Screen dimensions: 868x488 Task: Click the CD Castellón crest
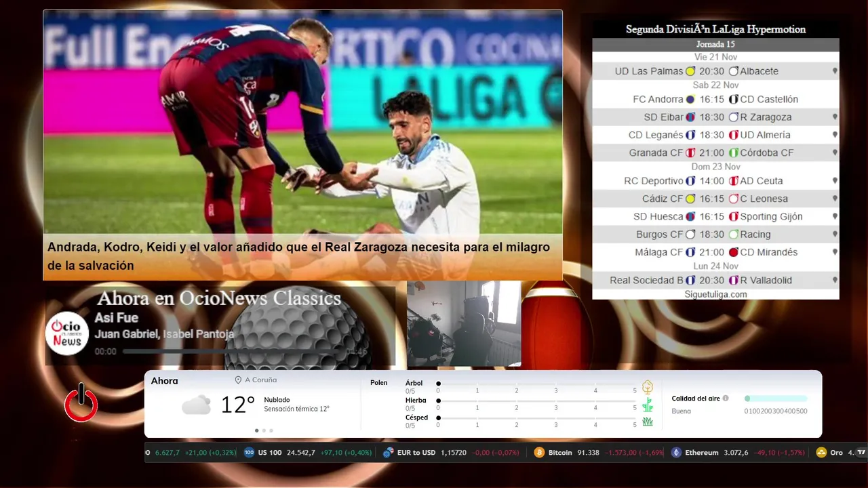coord(733,100)
